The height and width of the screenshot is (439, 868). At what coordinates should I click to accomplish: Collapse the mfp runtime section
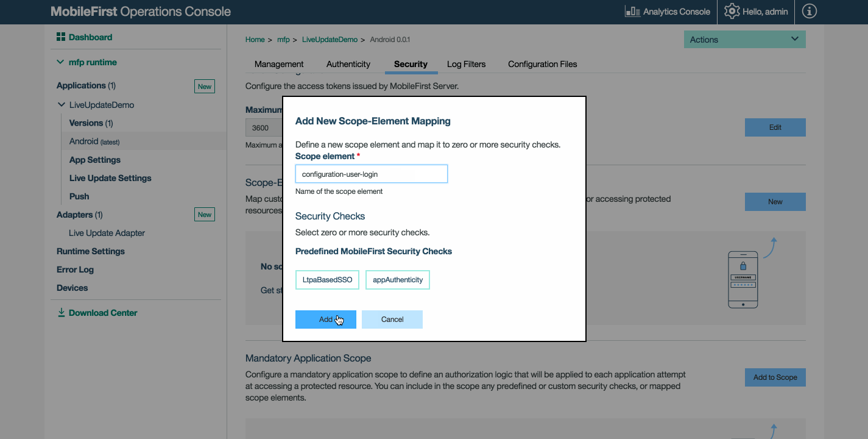pyautogui.click(x=60, y=62)
